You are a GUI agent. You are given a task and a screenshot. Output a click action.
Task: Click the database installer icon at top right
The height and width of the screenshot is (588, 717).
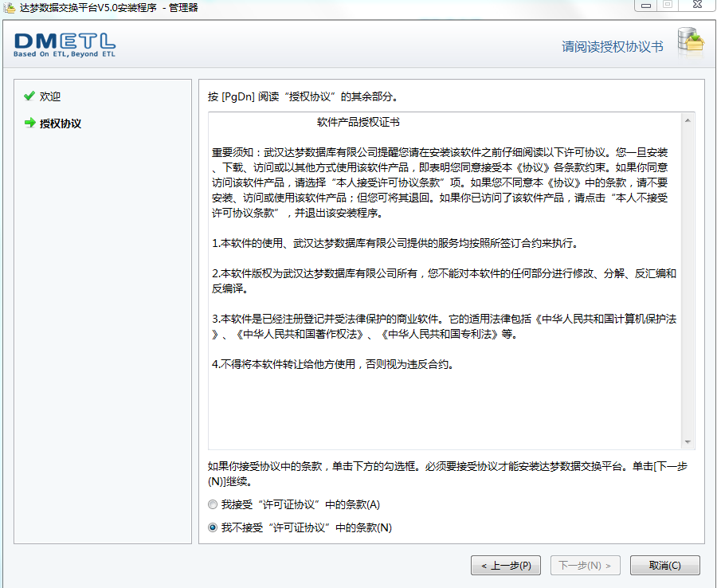(691, 42)
